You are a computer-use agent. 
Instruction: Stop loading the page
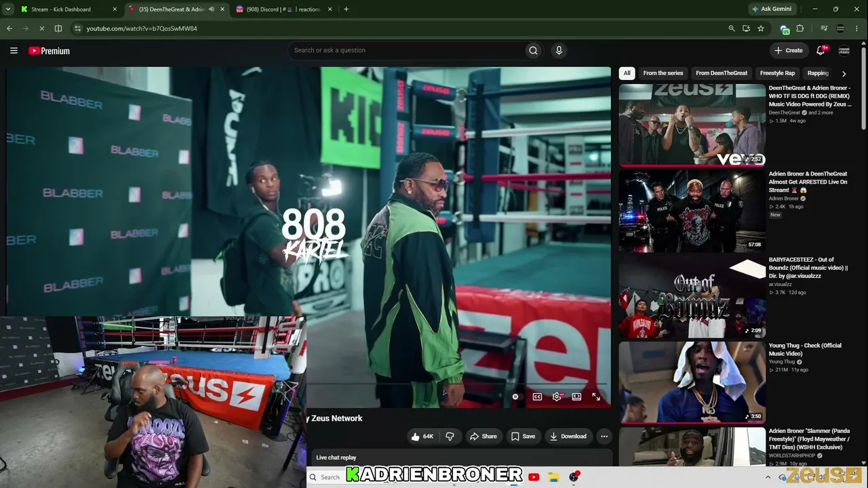click(42, 28)
